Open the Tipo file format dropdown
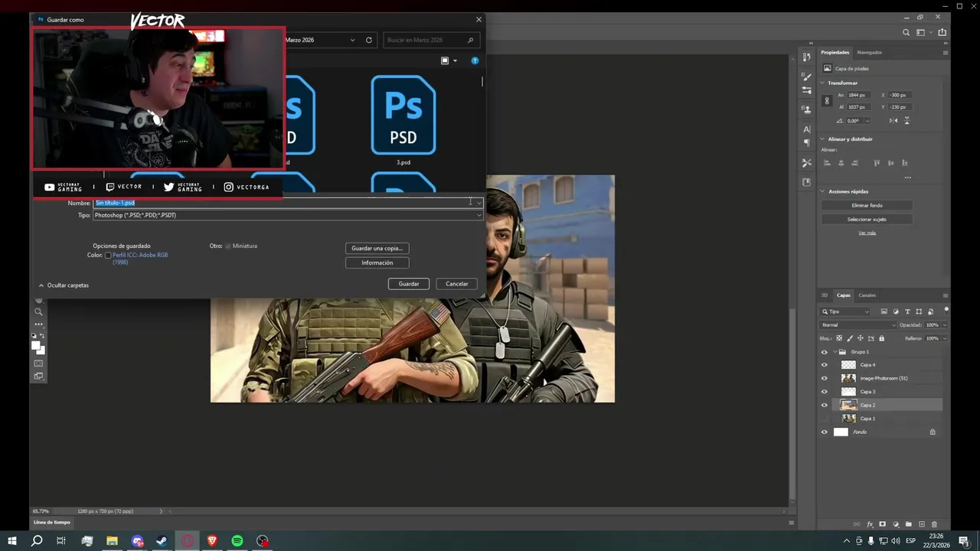The height and width of the screenshot is (551, 980). pyautogui.click(x=479, y=215)
